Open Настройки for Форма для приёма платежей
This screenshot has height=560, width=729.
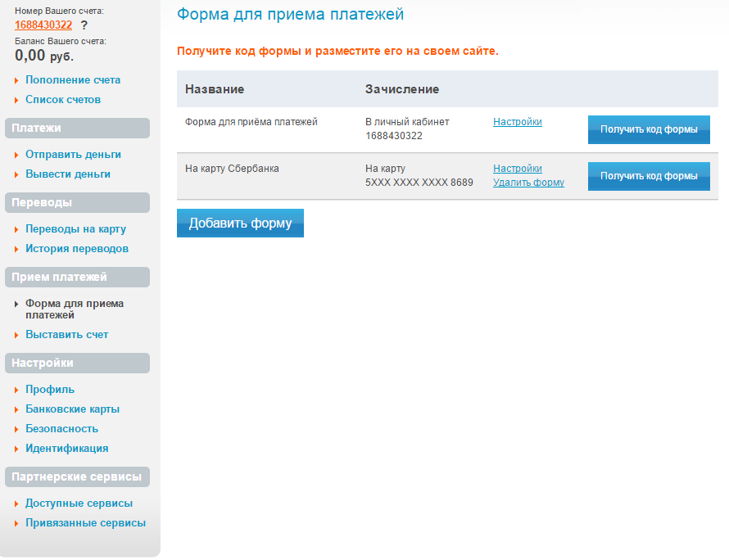(518, 122)
